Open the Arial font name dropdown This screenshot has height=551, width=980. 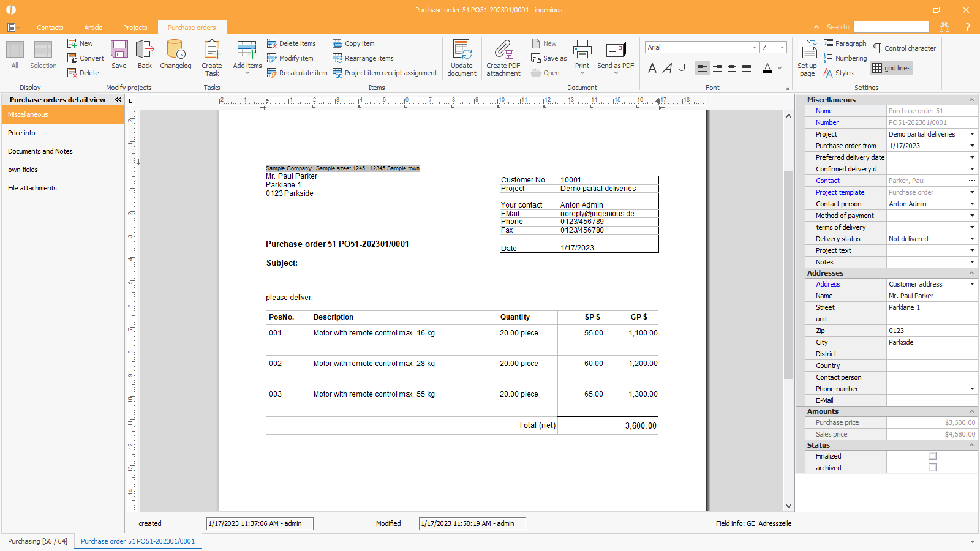754,47
